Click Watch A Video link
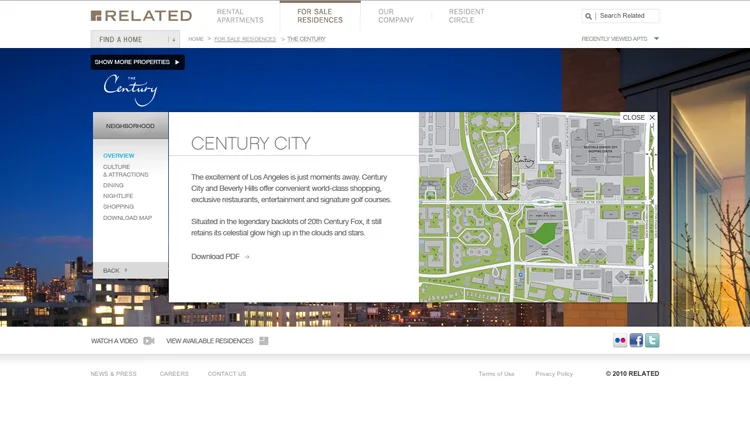750x447 pixels. coord(114,341)
